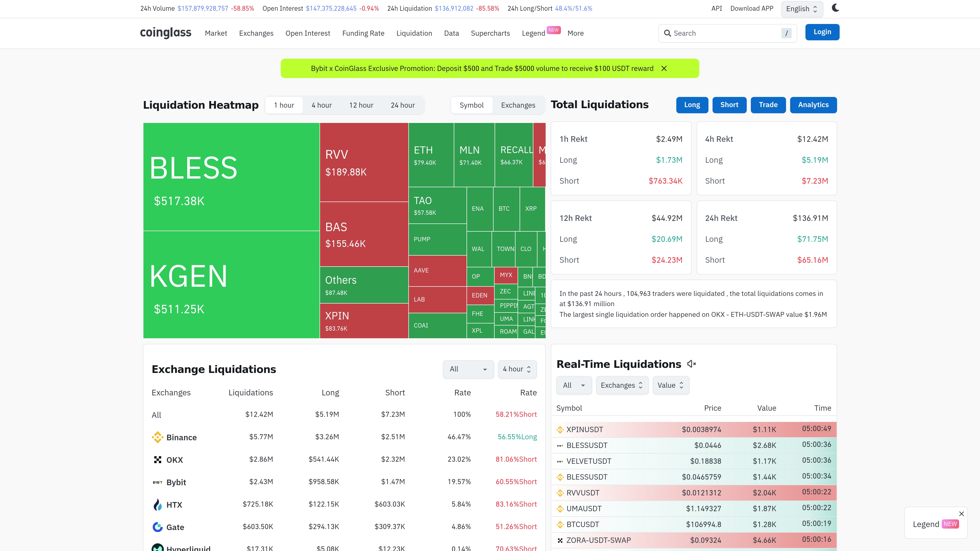Image resolution: width=980 pixels, height=551 pixels.
Task: Click the coinglass logo
Action: [x=165, y=33]
